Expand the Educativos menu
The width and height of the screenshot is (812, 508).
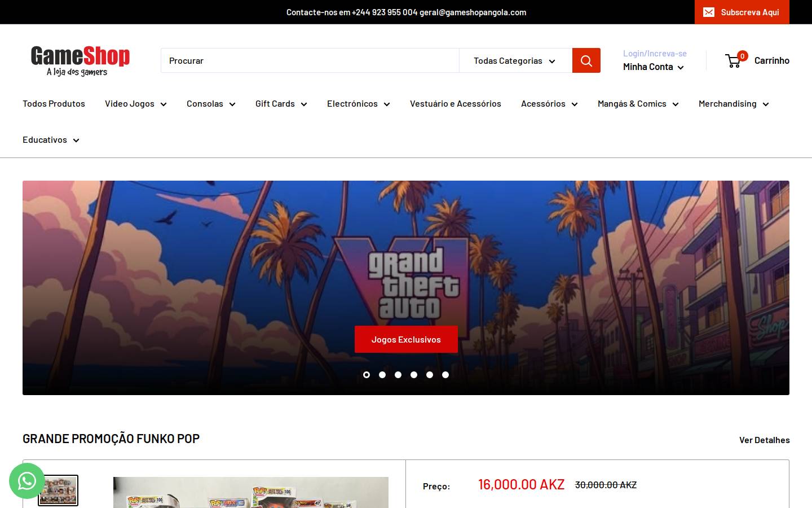point(51,139)
